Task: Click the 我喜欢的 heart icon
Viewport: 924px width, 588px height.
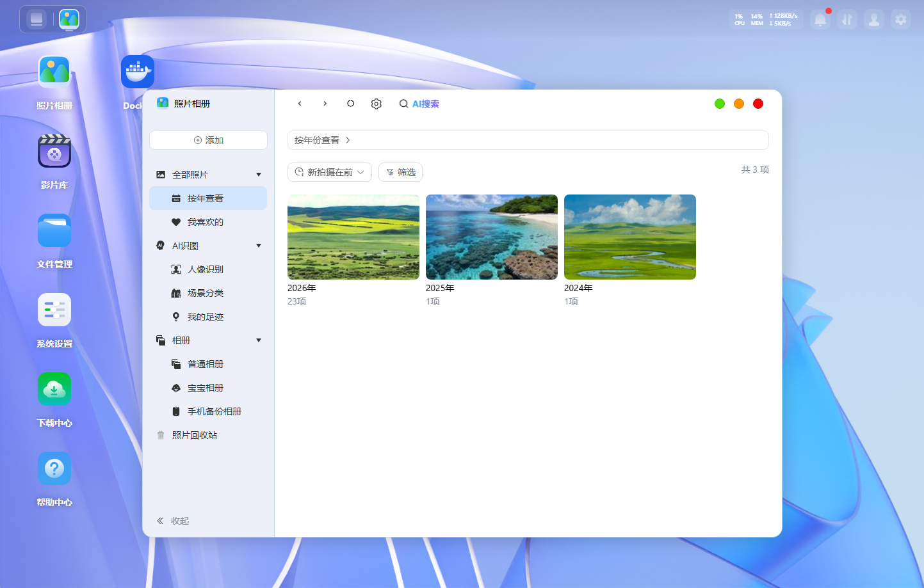Action: click(176, 222)
